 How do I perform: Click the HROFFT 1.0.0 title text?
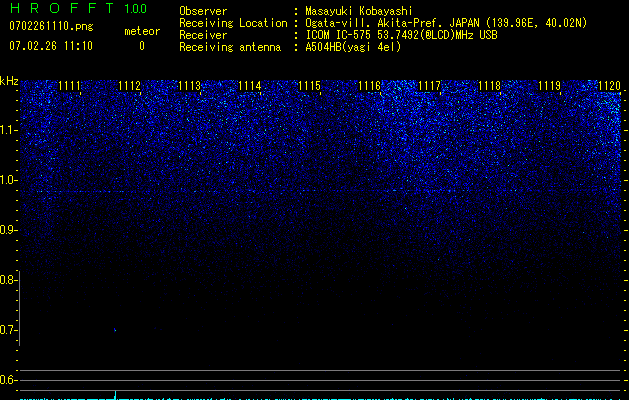point(78,8)
